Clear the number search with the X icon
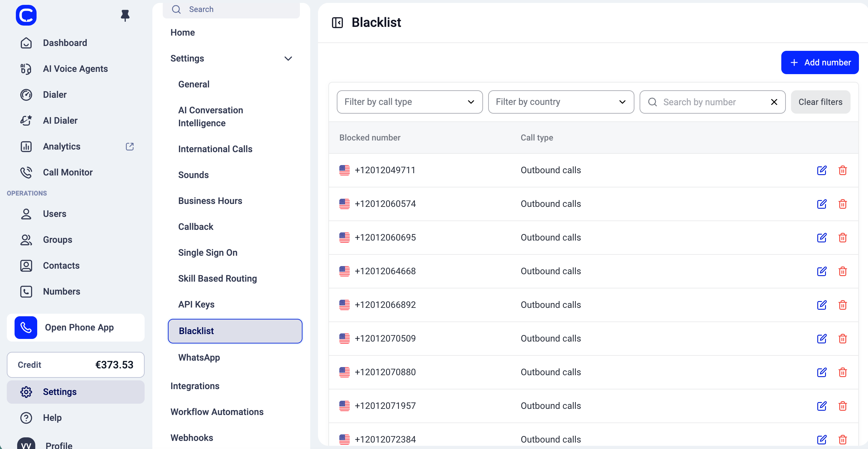Screen dimensions: 868x449 click(774, 102)
